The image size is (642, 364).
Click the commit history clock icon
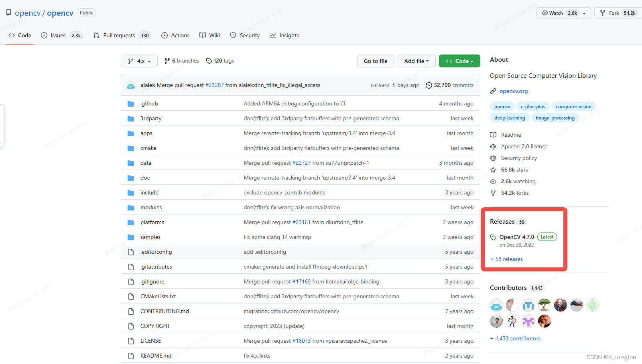coord(429,85)
